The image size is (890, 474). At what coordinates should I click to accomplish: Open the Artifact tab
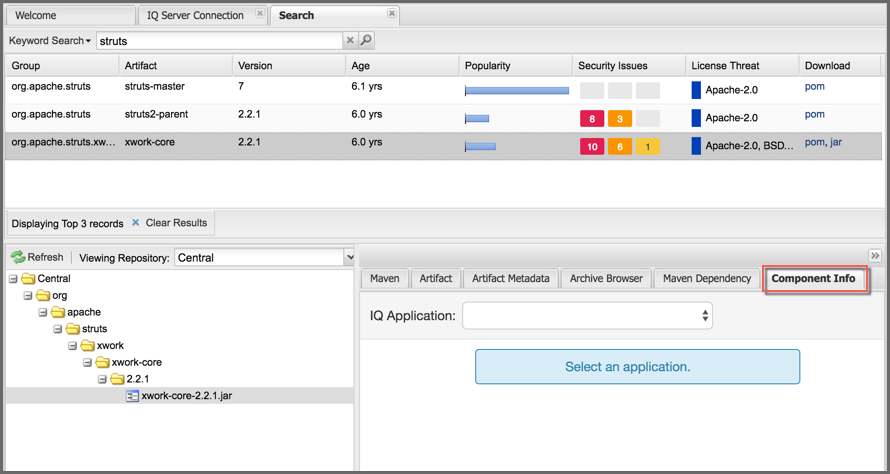click(436, 279)
